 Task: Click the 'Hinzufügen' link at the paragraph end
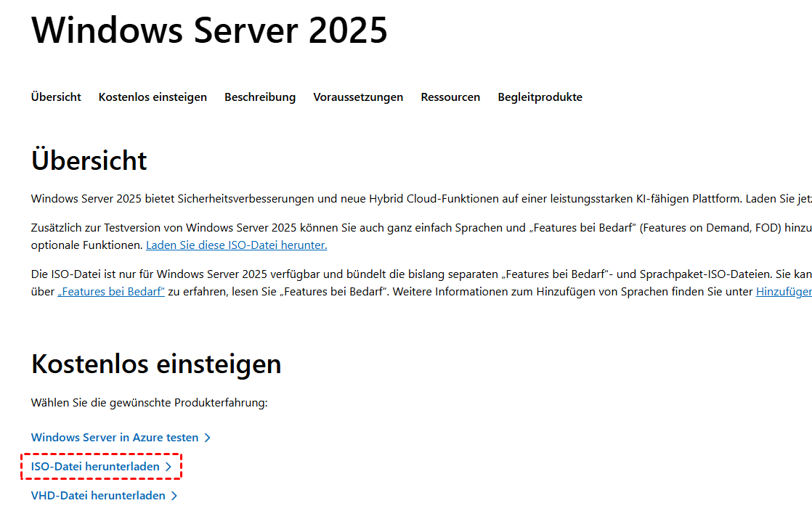[783, 292]
